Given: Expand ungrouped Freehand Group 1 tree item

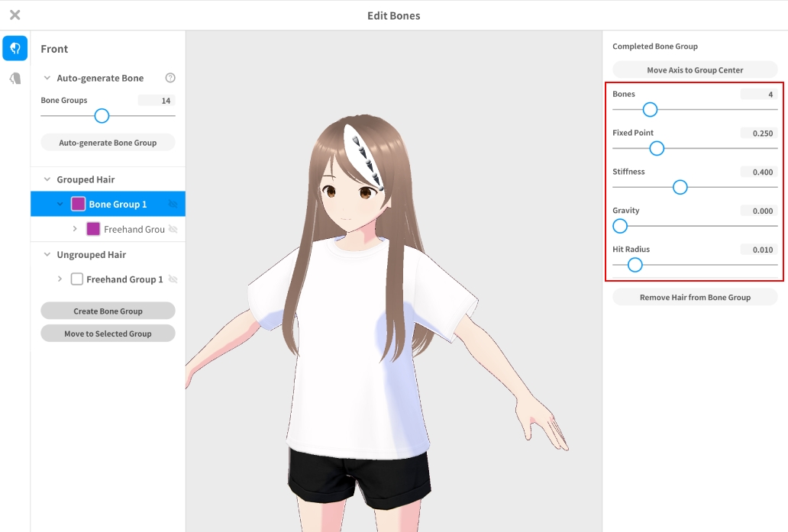Looking at the screenshot, I should tap(60, 279).
